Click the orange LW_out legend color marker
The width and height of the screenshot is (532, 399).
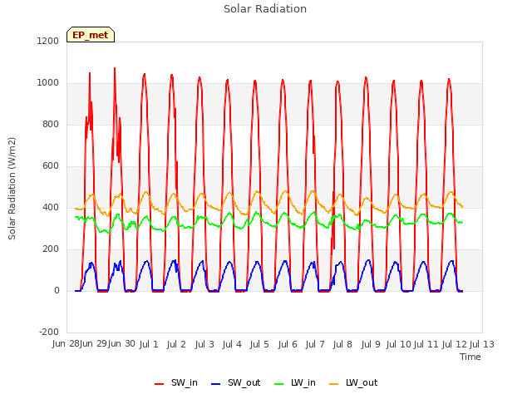click(x=334, y=384)
